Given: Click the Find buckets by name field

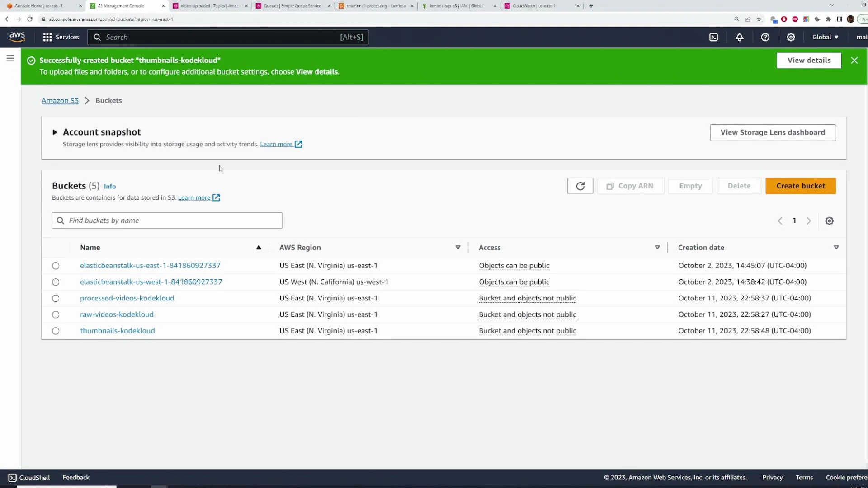Looking at the screenshot, I should pos(167,221).
